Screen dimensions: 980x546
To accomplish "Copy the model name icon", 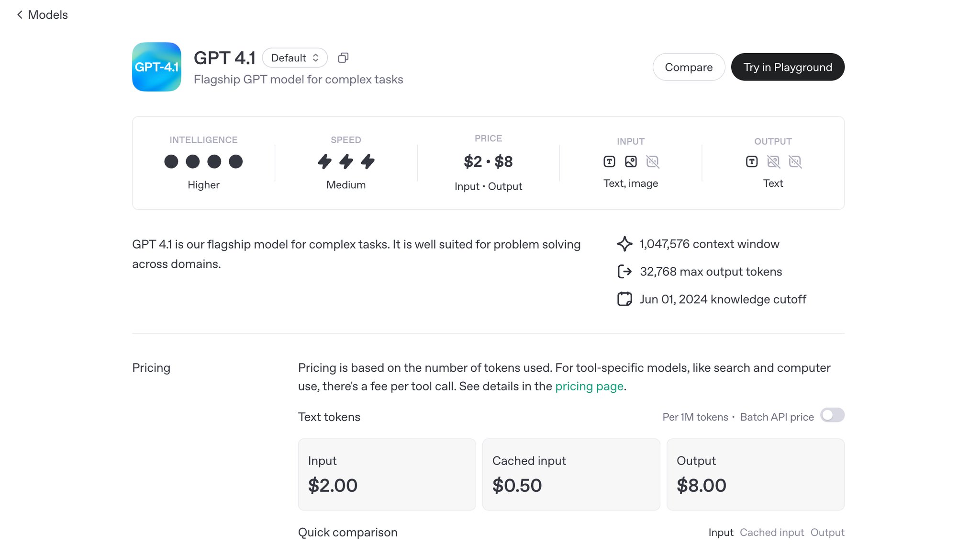I will click(x=343, y=58).
